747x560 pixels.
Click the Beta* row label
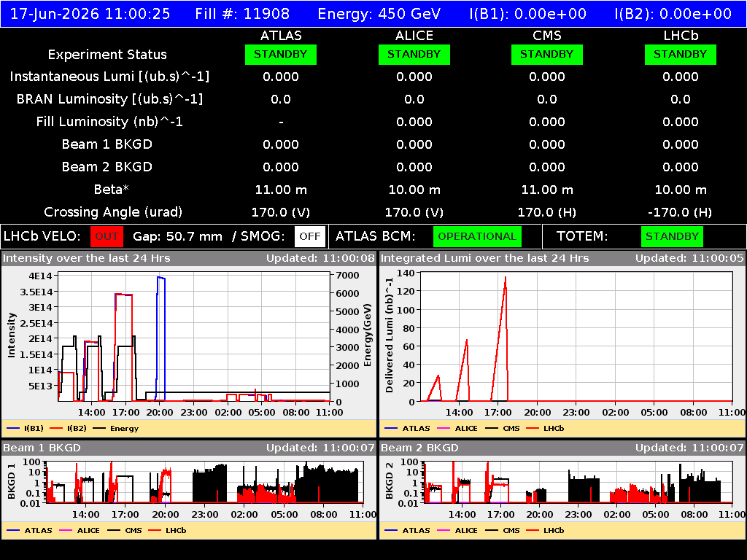pos(111,189)
